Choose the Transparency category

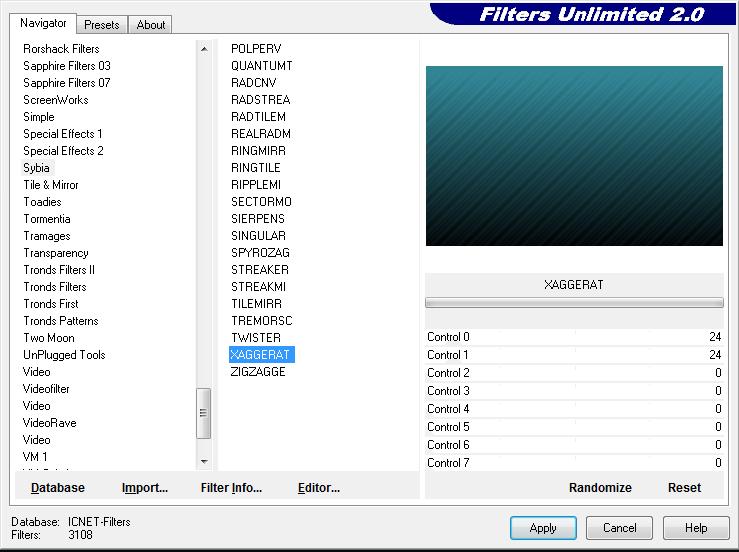click(56, 253)
